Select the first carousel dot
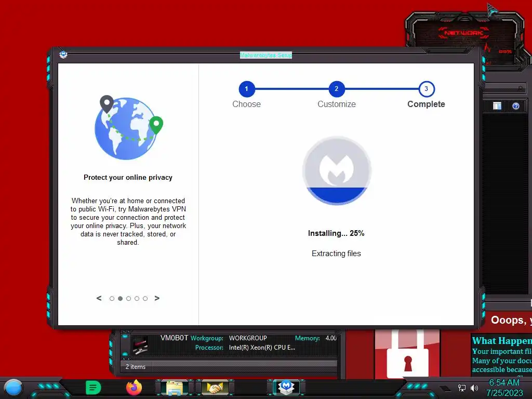The width and height of the screenshot is (532, 399). pyautogui.click(x=112, y=299)
